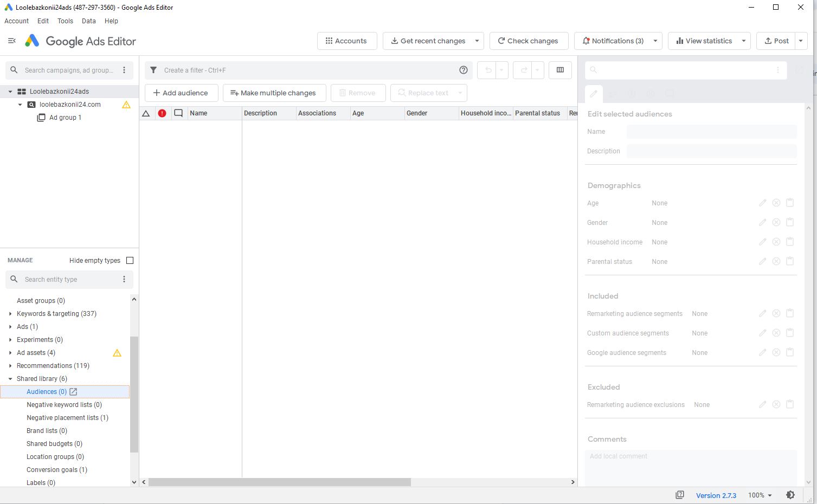Image resolution: width=817 pixels, height=504 pixels.
Task: Open the Version 2.7.3 link
Action: (716, 495)
